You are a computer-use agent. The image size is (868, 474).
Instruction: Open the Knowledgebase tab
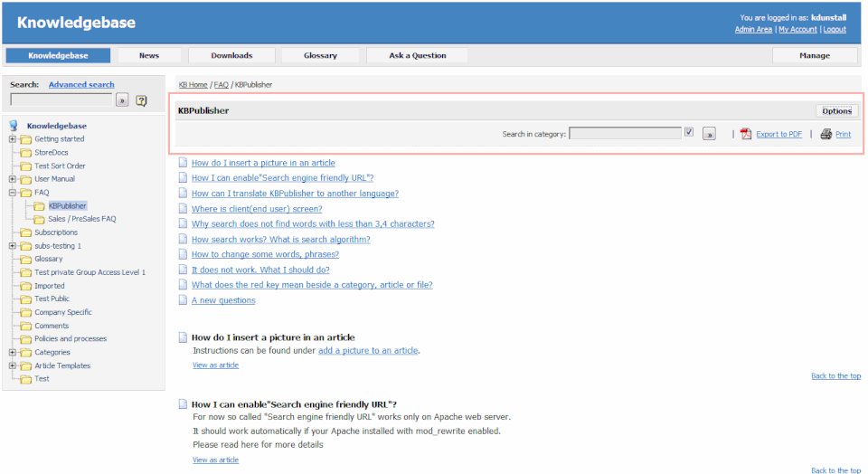click(58, 55)
